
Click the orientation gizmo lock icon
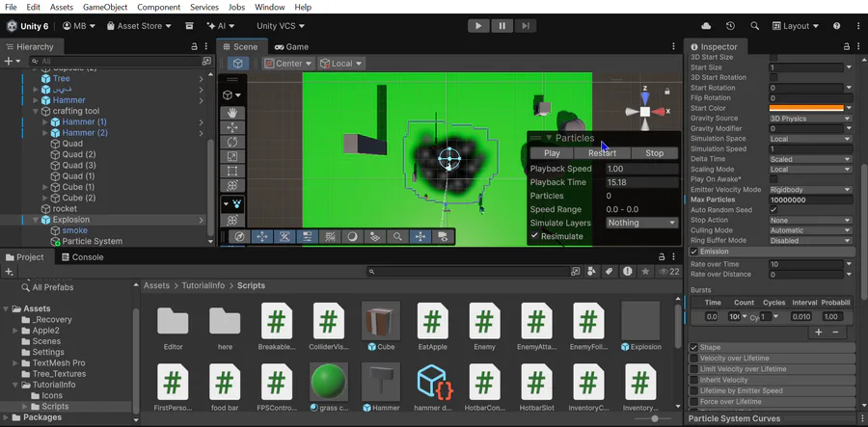click(667, 92)
